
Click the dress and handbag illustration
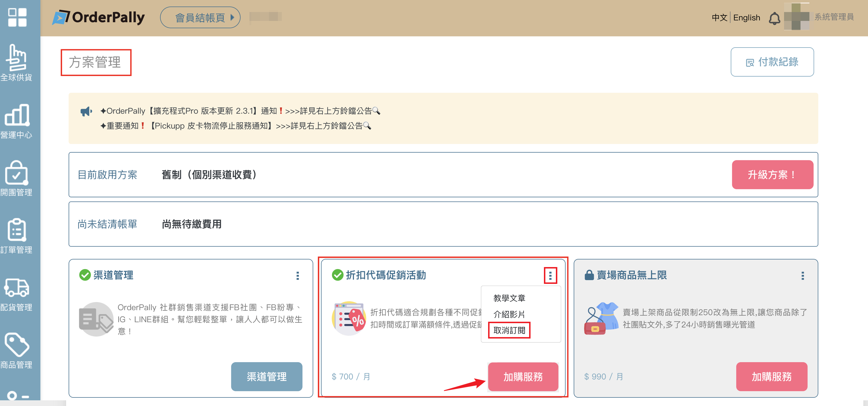tap(601, 318)
